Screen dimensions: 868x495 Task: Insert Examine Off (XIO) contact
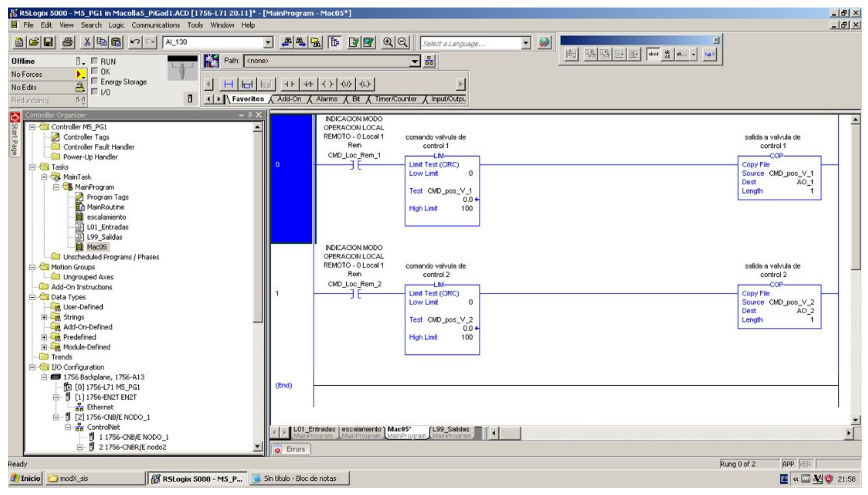point(308,84)
